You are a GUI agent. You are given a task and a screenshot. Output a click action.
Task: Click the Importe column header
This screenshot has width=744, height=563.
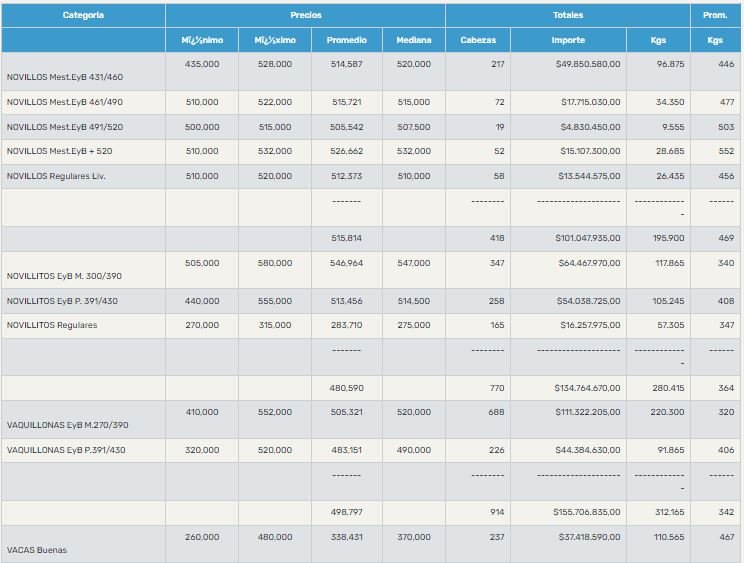coord(568,40)
